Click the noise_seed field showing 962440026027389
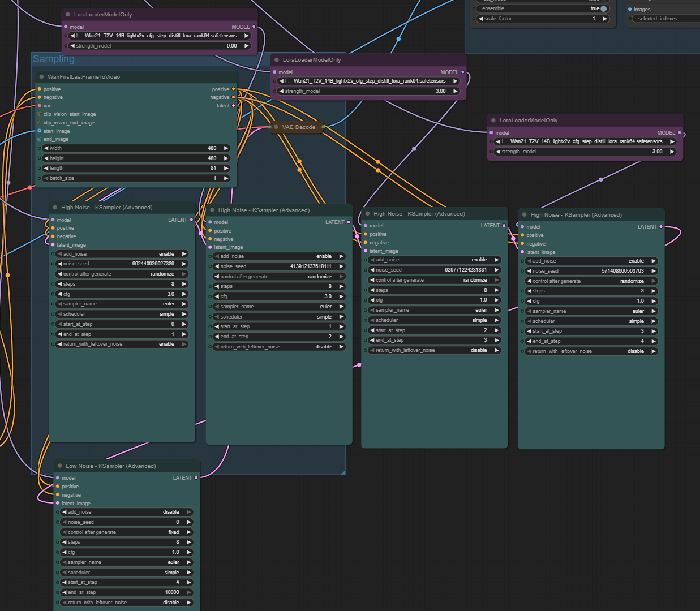This screenshot has width=700, height=611. pos(122,264)
